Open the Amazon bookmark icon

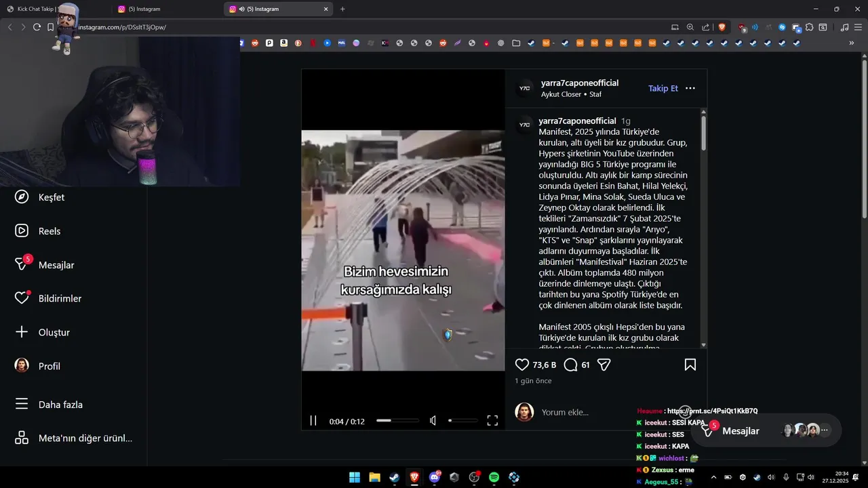[283, 43]
